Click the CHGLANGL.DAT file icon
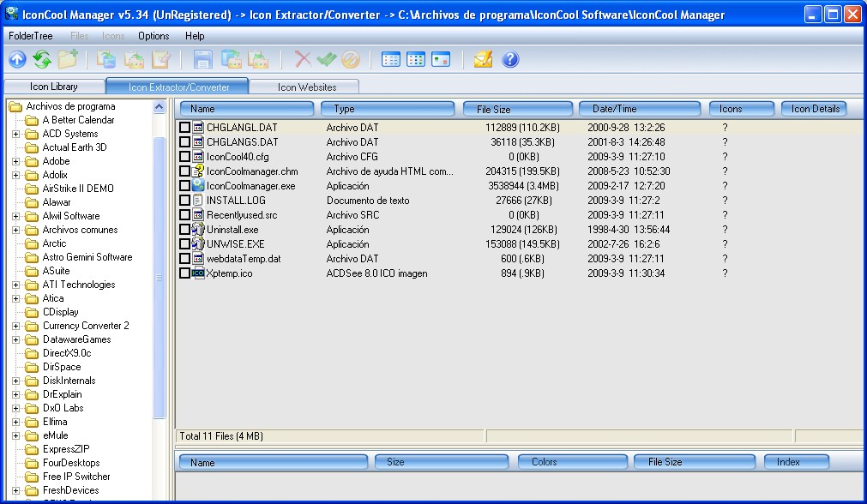This screenshot has height=504, width=867. click(198, 127)
